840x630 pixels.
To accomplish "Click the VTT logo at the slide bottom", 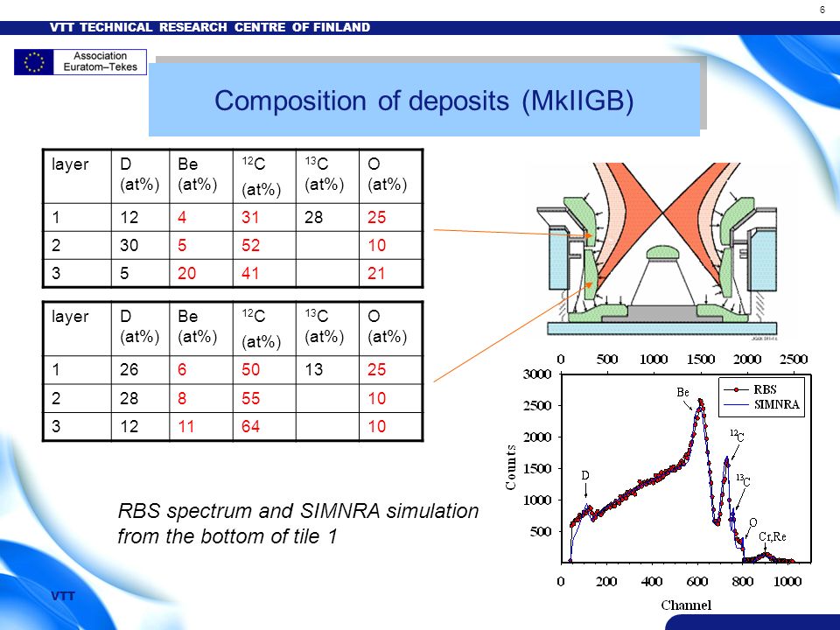I will [63, 596].
